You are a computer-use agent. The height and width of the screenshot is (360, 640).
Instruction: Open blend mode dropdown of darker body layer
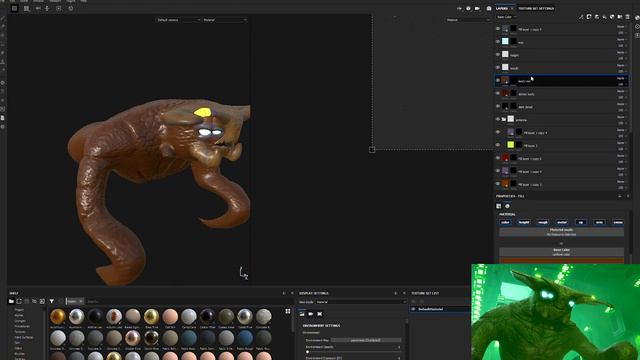(x=621, y=91)
